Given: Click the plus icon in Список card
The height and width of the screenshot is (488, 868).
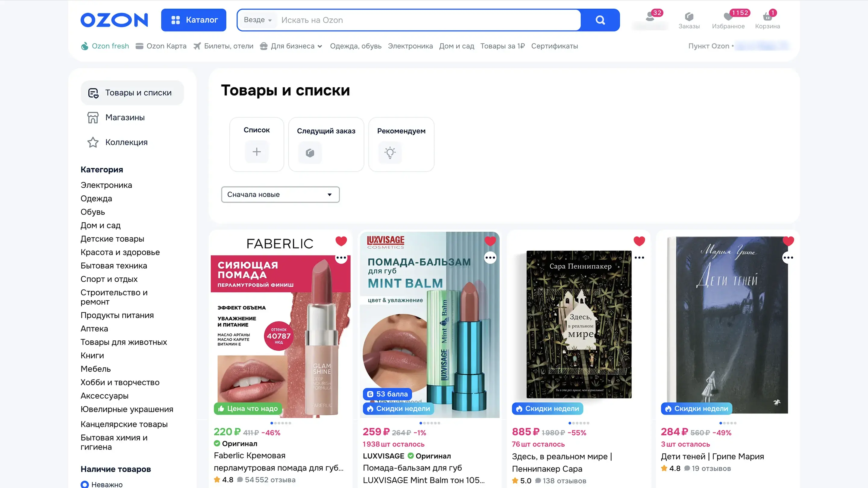Looking at the screenshot, I should click(257, 152).
